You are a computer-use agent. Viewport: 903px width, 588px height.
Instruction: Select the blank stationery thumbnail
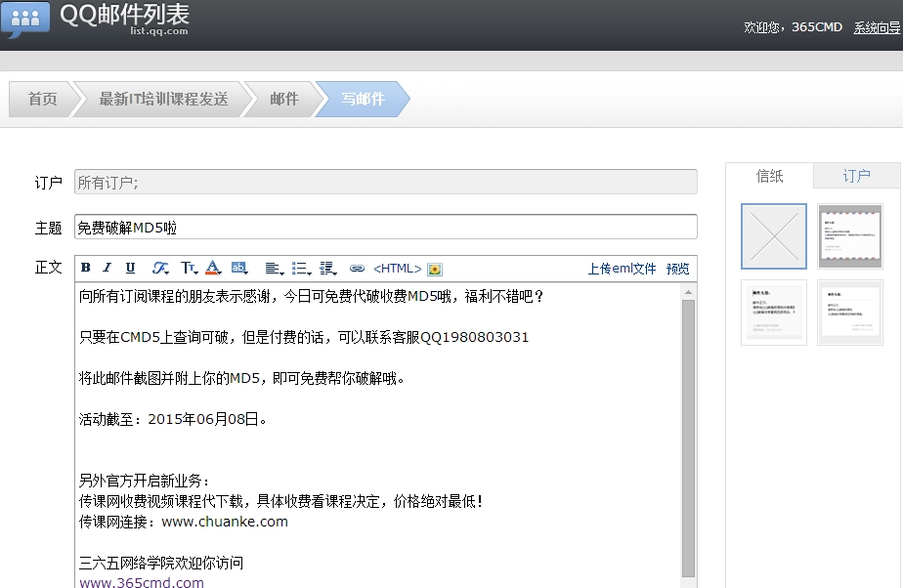tap(773, 235)
